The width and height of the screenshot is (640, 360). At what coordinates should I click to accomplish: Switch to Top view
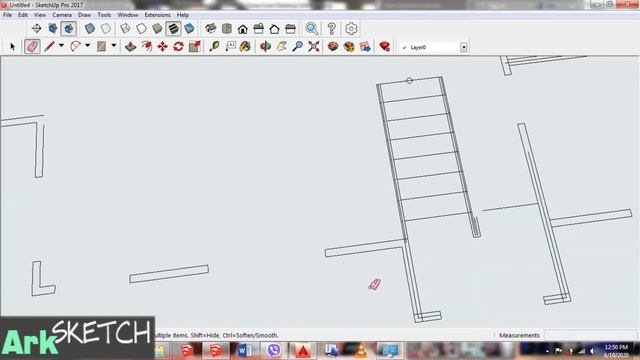(227, 29)
